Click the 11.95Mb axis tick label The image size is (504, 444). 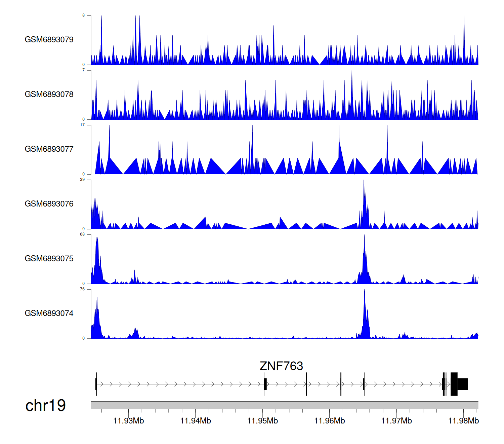pyautogui.click(x=262, y=421)
